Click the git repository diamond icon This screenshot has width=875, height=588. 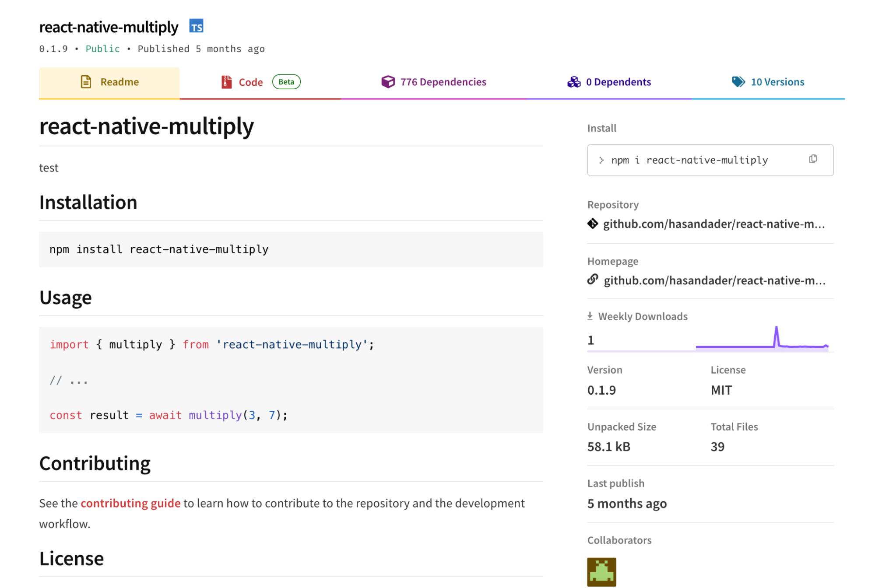click(593, 224)
